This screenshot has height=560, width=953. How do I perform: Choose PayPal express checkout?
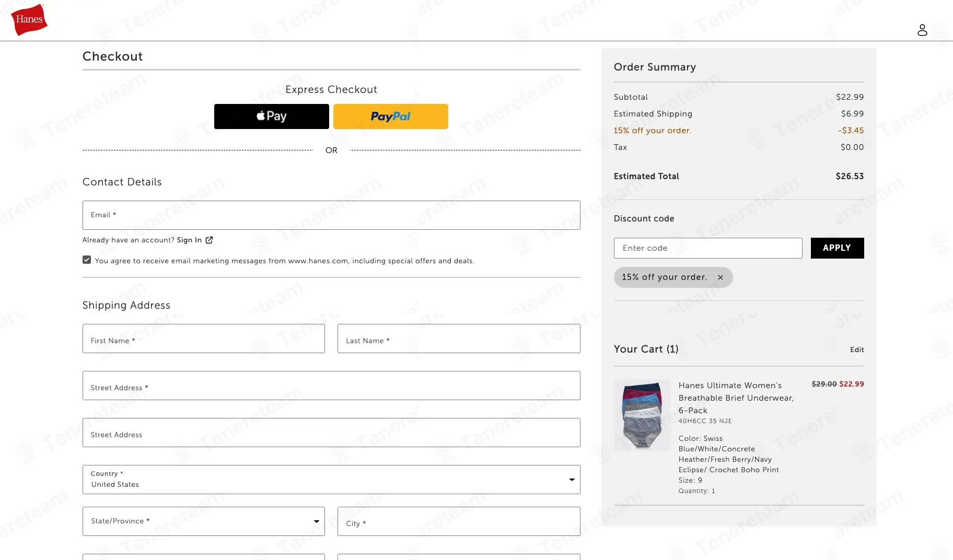[x=391, y=116]
